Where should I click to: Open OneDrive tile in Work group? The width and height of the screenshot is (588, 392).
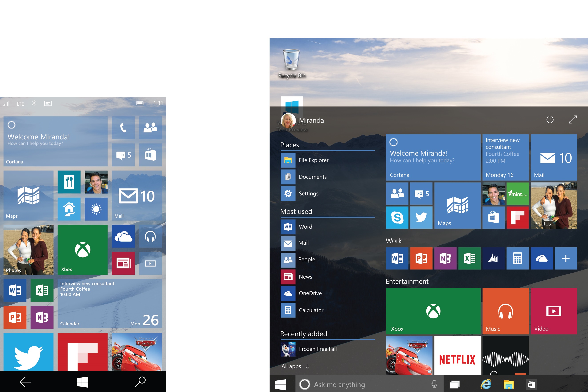click(542, 258)
